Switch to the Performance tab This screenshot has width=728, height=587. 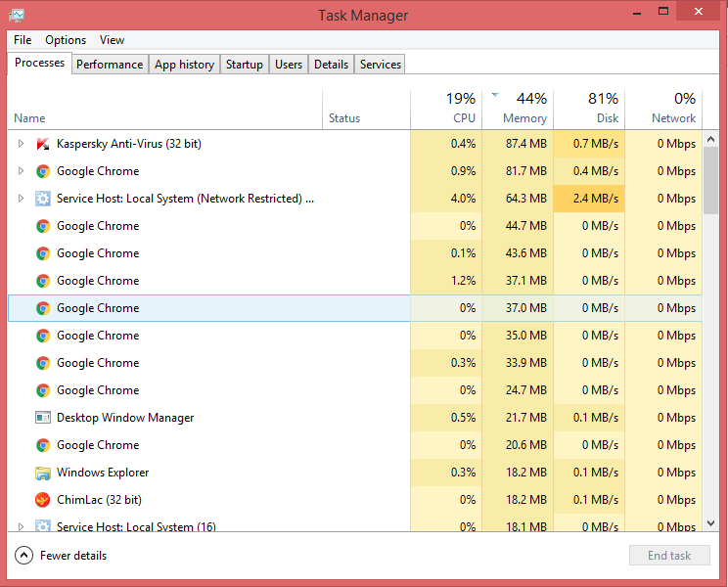click(110, 65)
